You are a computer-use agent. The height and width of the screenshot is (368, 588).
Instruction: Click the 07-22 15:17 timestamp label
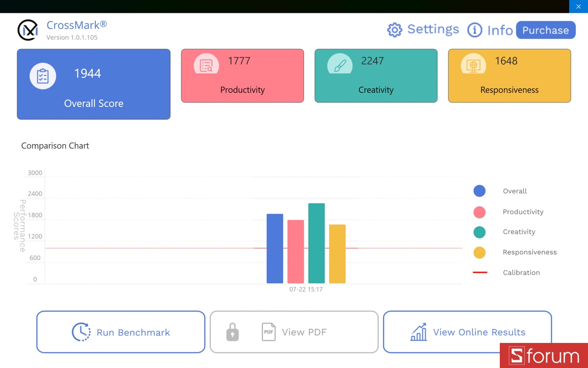tap(306, 289)
